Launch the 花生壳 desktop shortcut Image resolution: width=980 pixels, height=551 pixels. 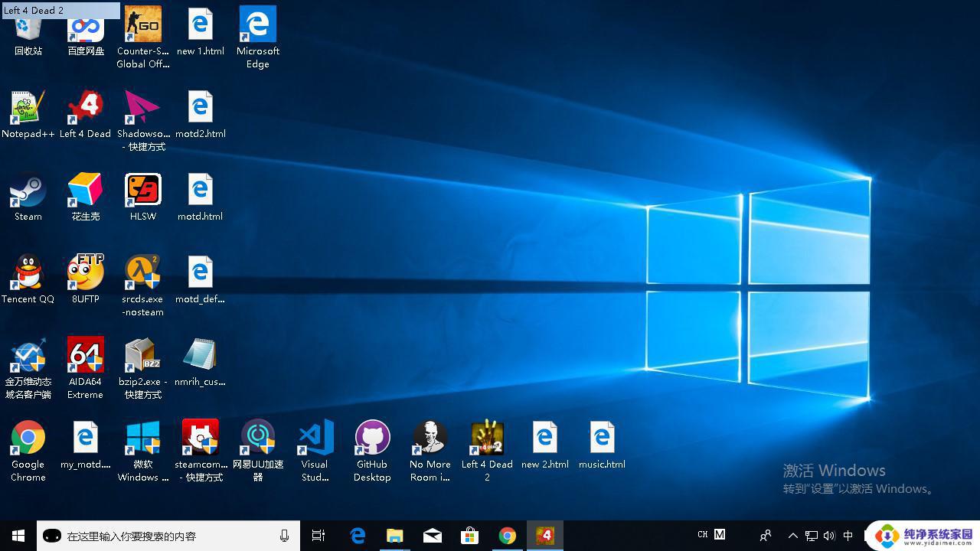pyautogui.click(x=86, y=197)
